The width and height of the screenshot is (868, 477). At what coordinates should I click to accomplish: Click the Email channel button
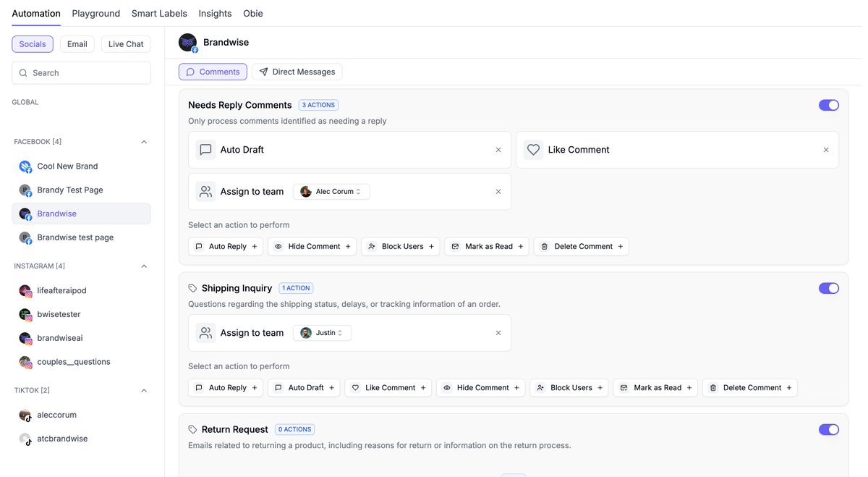pos(77,43)
